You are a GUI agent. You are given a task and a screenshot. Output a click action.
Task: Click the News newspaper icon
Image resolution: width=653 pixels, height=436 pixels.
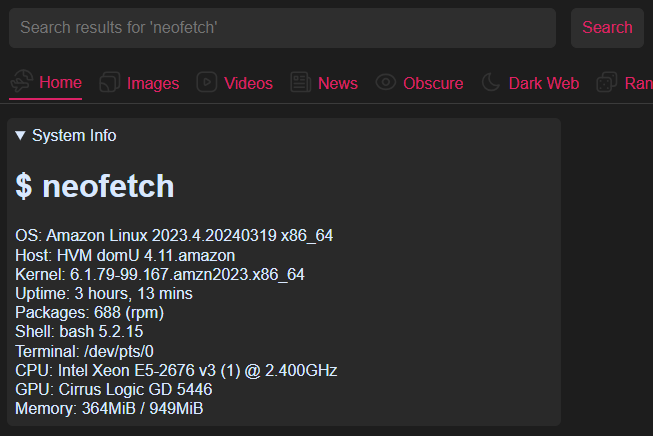[300, 83]
